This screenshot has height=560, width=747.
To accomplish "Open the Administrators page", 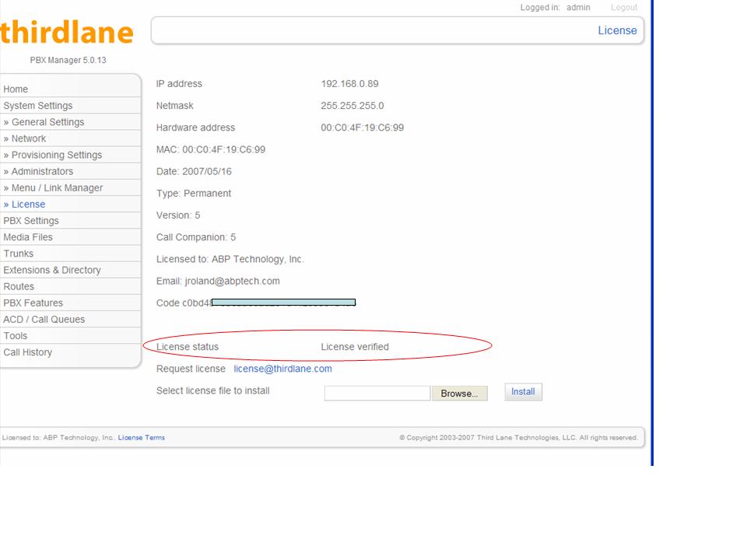I will [39, 171].
